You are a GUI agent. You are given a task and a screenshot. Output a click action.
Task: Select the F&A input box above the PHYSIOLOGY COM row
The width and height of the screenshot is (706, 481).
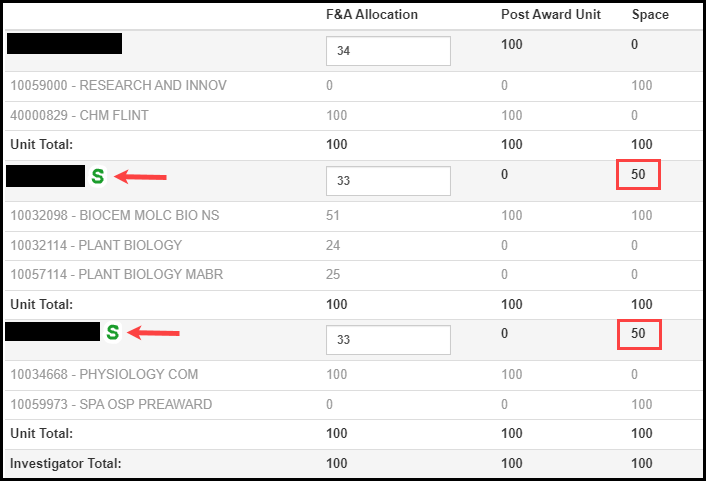[x=388, y=339]
